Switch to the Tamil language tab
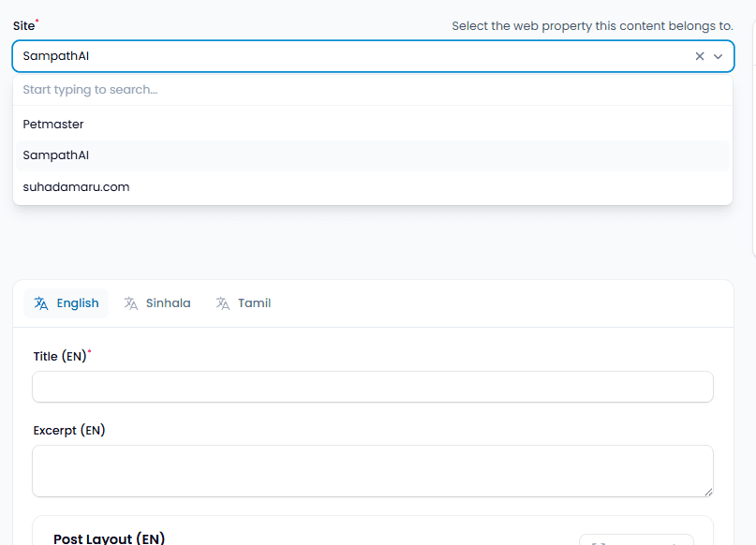The height and width of the screenshot is (545, 756). pos(244,303)
